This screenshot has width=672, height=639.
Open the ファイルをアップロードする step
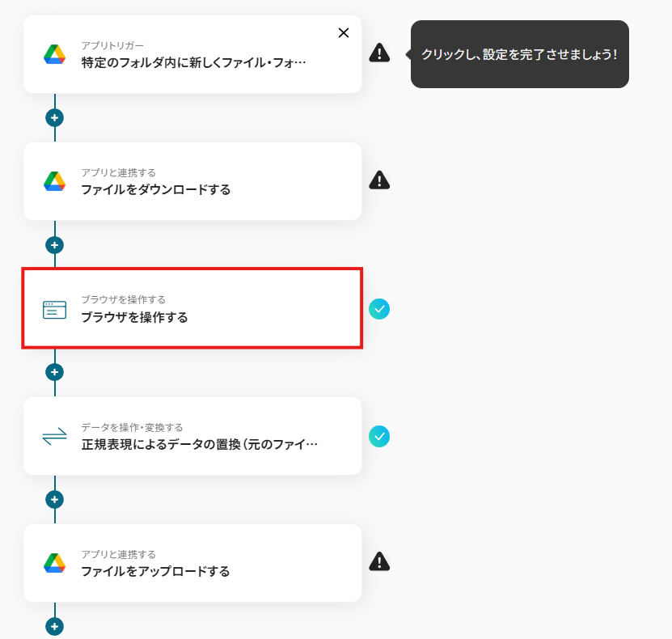point(192,563)
